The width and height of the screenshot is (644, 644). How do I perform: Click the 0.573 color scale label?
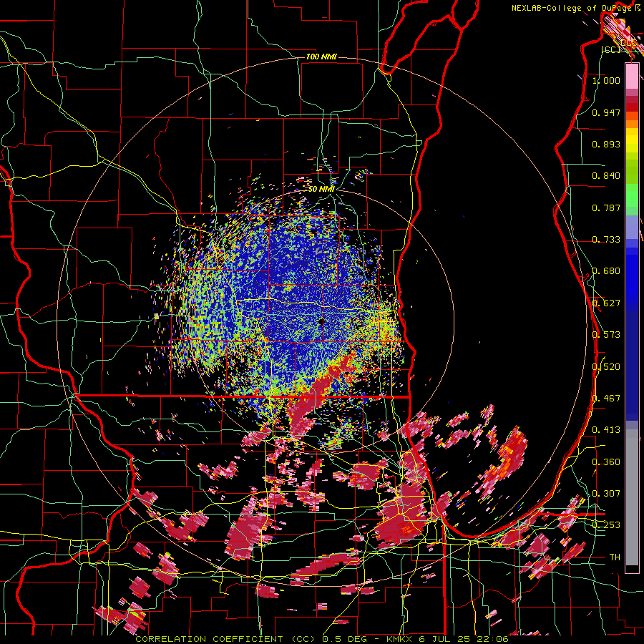point(606,335)
